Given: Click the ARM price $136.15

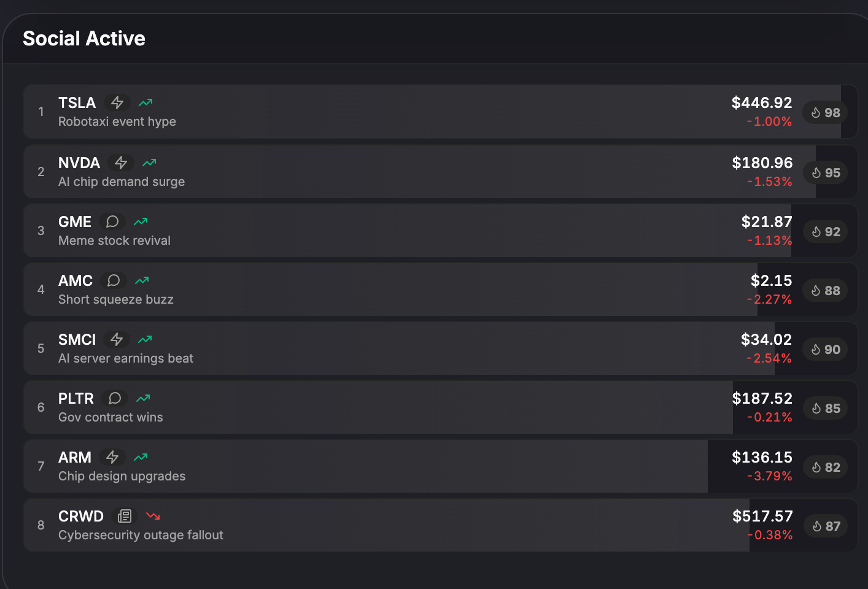Looking at the screenshot, I should point(762,457).
